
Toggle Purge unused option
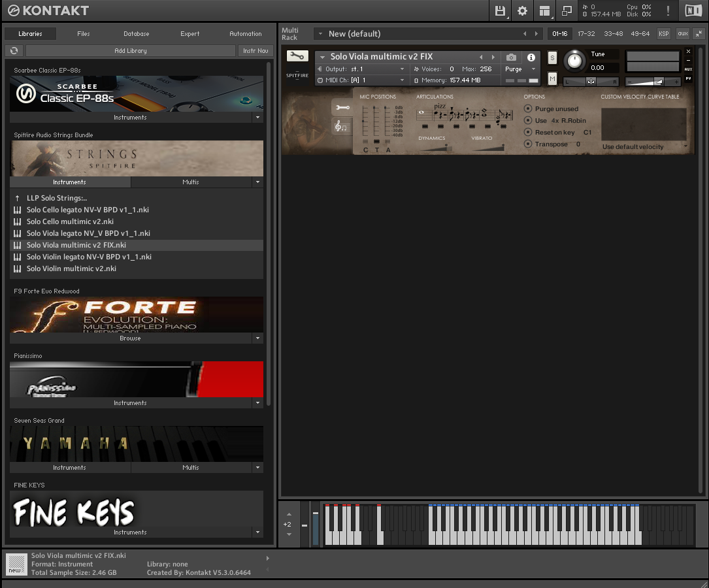(528, 108)
